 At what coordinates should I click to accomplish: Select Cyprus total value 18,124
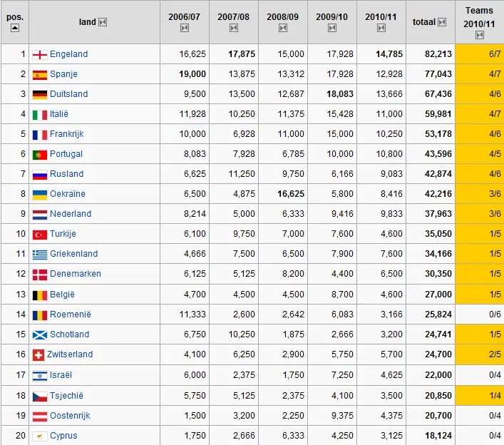pos(438,435)
